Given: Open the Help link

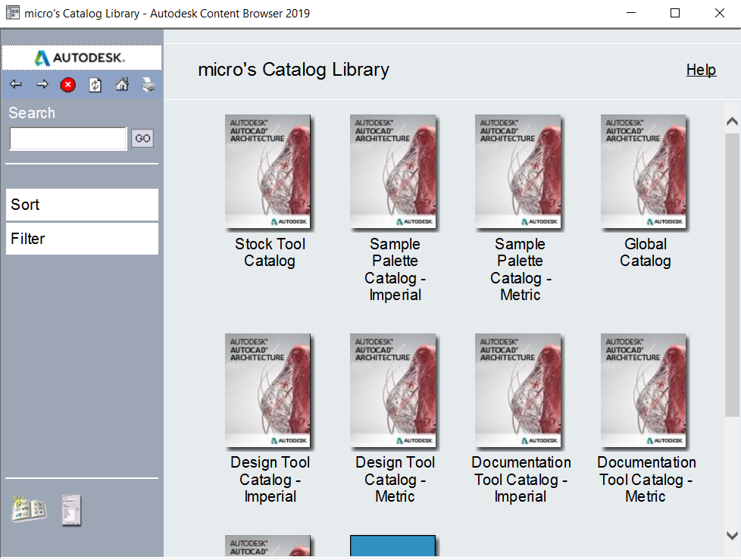Looking at the screenshot, I should pos(702,70).
